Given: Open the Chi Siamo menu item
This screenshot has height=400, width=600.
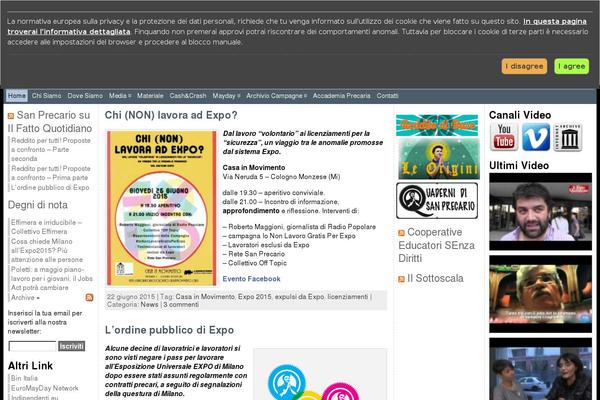Looking at the screenshot, I should pyautogui.click(x=46, y=96).
